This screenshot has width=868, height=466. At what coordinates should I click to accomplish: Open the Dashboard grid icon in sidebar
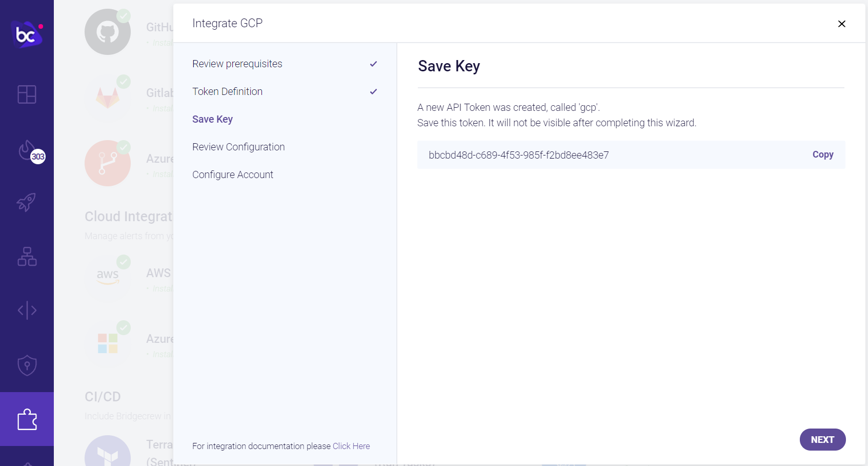tap(27, 94)
